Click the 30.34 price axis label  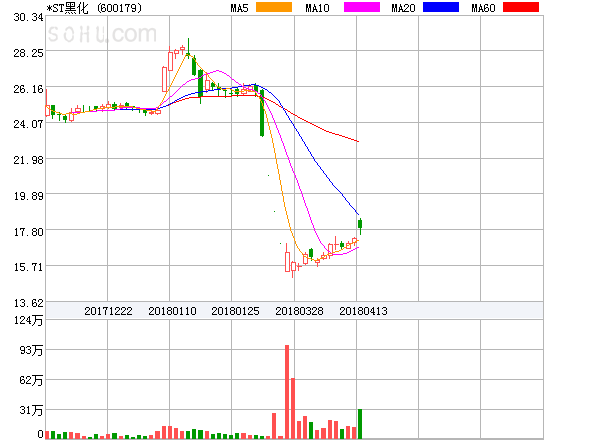click(28, 17)
